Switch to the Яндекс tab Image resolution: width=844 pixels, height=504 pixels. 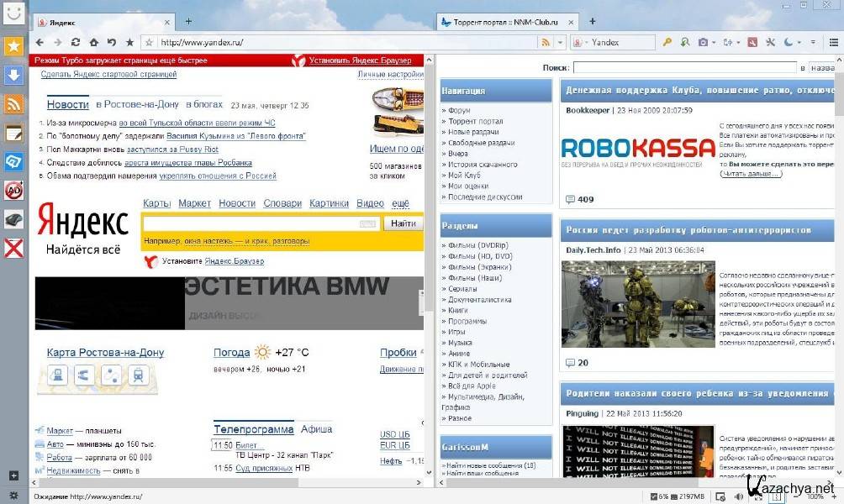tap(101, 21)
